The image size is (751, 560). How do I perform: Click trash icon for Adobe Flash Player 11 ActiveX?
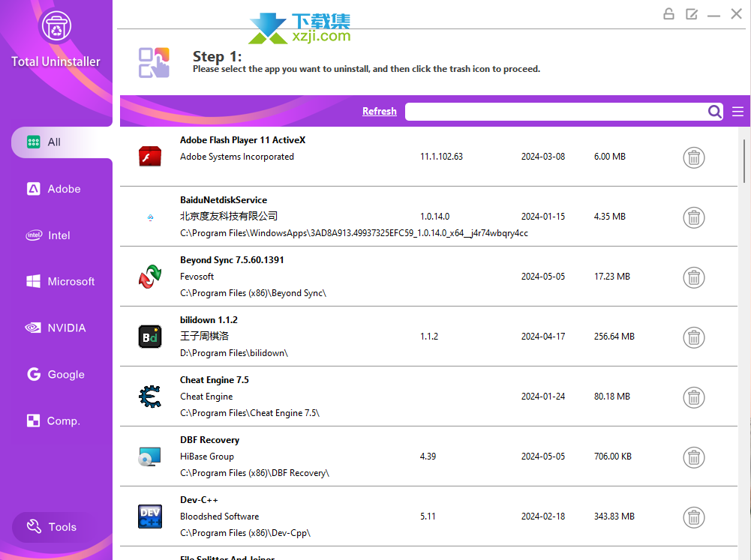[x=693, y=157]
